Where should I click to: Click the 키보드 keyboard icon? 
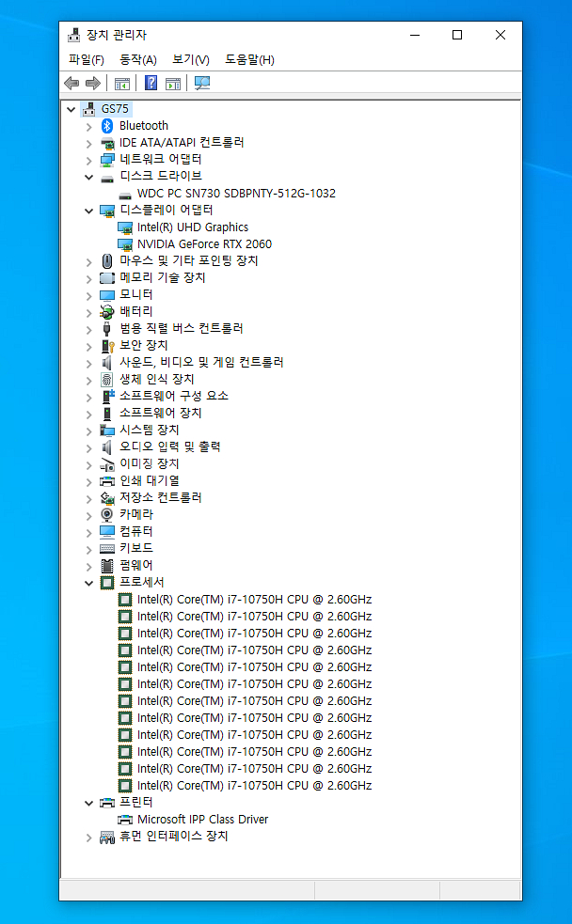(106, 548)
